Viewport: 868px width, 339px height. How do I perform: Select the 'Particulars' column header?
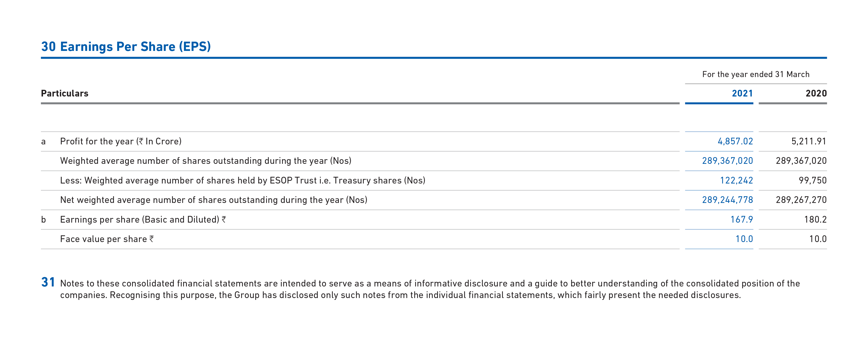[64, 93]
